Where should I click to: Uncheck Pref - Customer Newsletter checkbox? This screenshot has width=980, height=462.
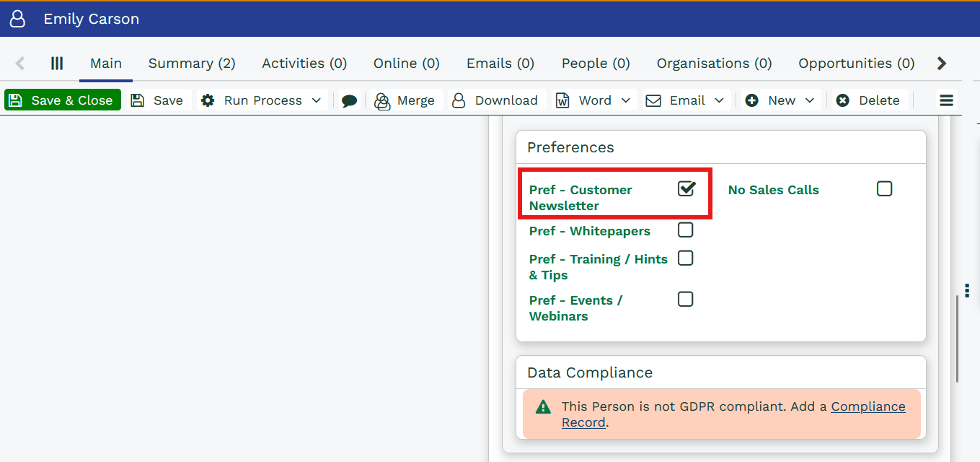pyautogui.click(x=686, y=189)
